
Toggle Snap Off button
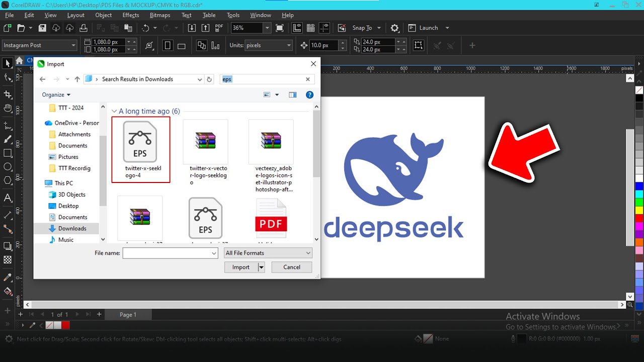pyautogui.click(x=342, y=28)
